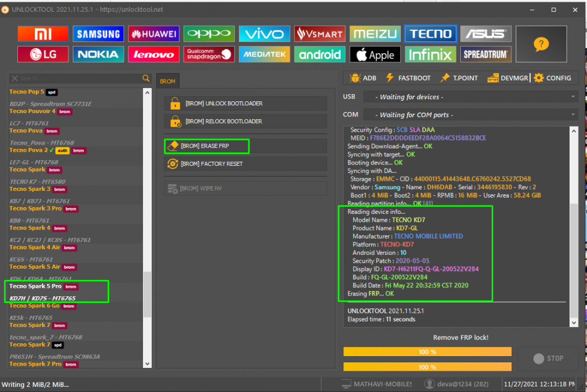Select the Apple brand logo
Viewport: 587px width, 392px height.
click(x=375, y=54)
